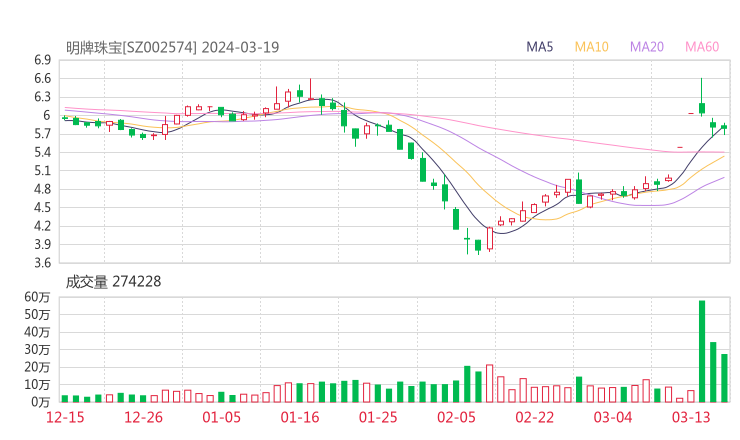Click the 01-25 date label
The height and width of the screenshot is (440, 740).
coord(378,417)
